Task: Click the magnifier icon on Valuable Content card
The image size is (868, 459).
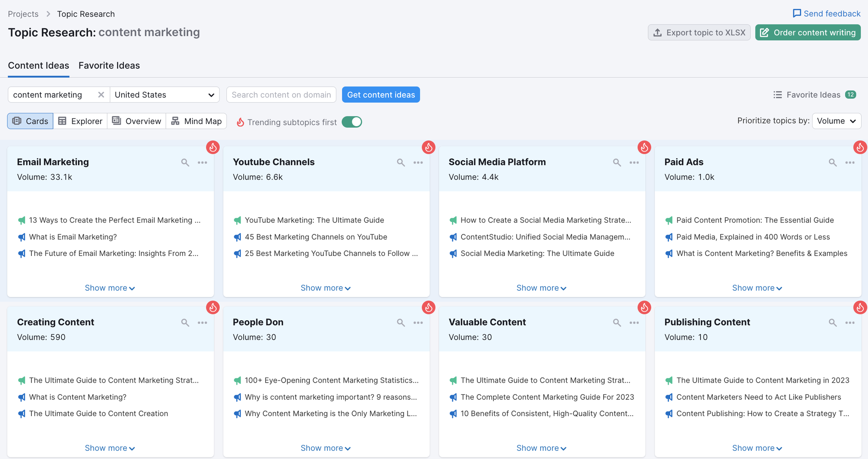Action: tap(617, 322)
